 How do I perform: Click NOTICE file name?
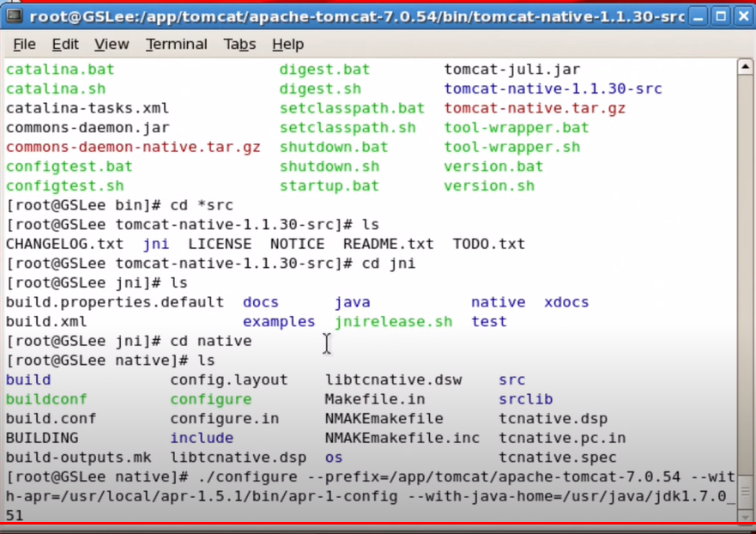(x=298, y=244)
